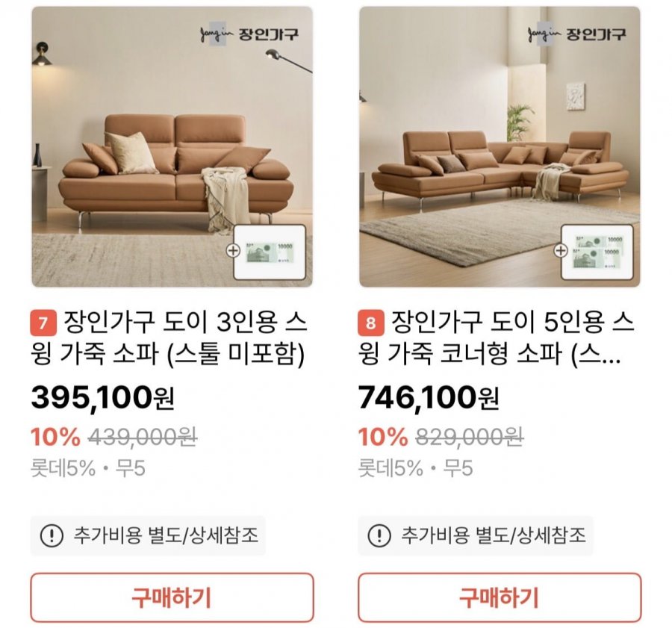This screenshot has height=628, width=672.
Task: Tap the 395,100원 price
Action: [102, 399]
